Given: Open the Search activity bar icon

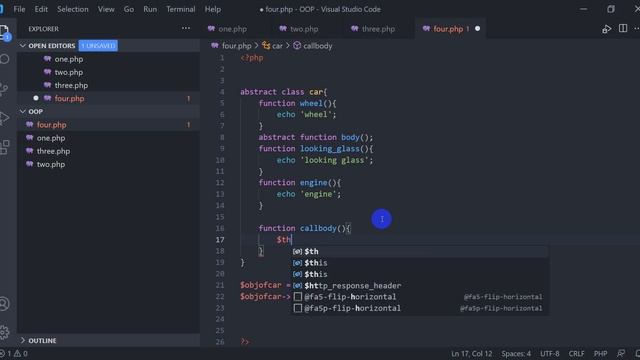Looking at the screenshot, I should coord(5,60).
